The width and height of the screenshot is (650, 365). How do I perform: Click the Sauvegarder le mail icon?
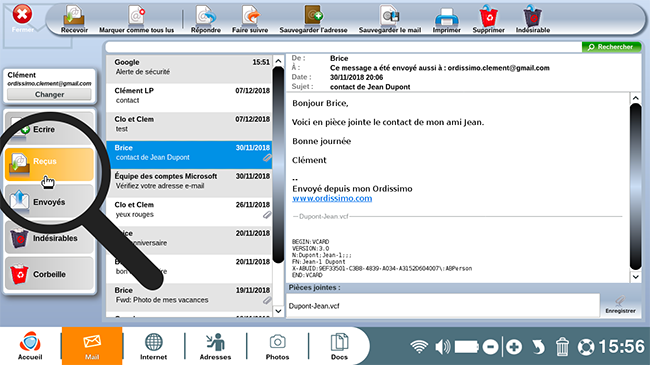coord(390,19)
